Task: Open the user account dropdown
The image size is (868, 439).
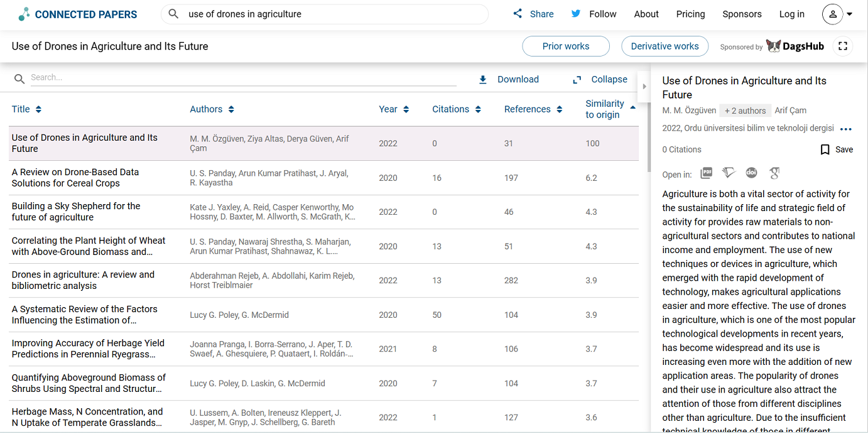Action: coord(838,14)
